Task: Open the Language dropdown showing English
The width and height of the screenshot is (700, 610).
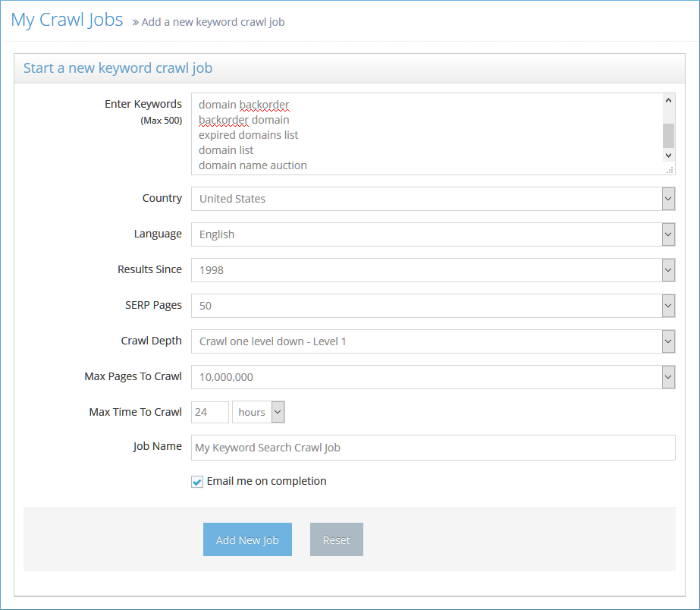Action: (433, 234)
